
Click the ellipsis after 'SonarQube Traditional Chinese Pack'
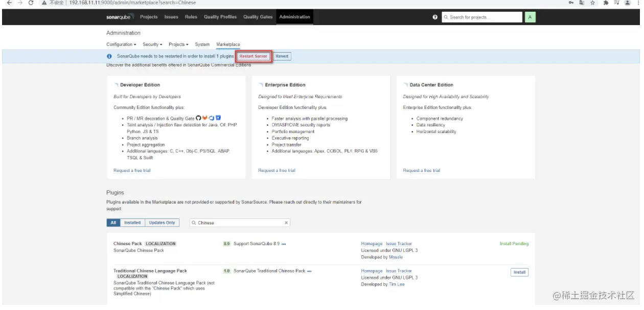[x=309, y=271]
